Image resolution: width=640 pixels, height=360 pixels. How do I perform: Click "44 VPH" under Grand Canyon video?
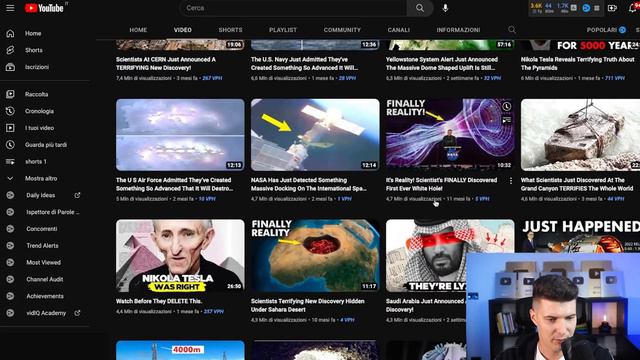[616, 199]
